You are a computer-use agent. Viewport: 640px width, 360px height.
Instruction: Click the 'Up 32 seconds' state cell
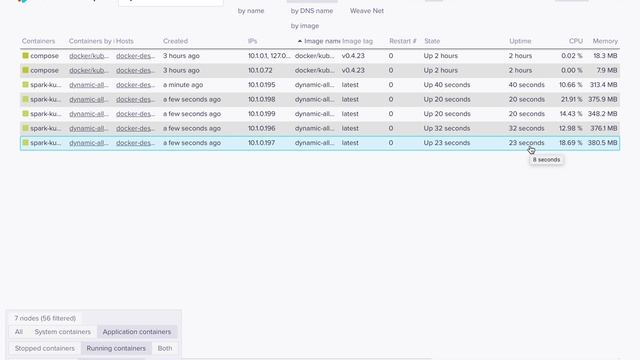click(x=447, y=128)
